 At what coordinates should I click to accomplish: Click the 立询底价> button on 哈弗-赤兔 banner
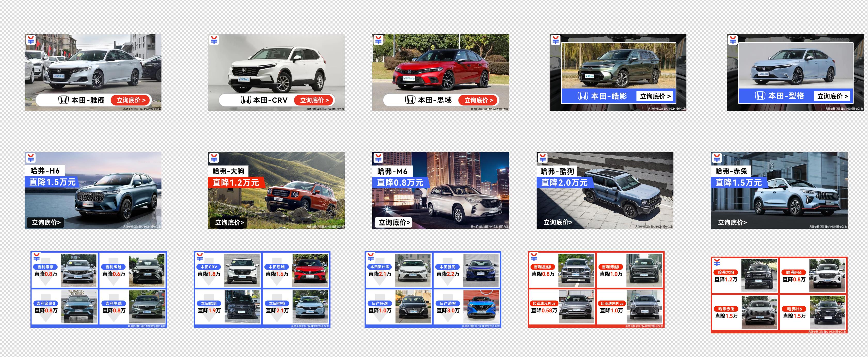coord(732,223)
